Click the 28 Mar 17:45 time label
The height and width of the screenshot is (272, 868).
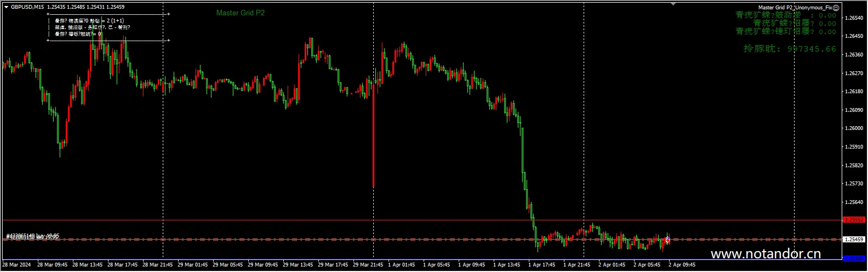(123, 265)
